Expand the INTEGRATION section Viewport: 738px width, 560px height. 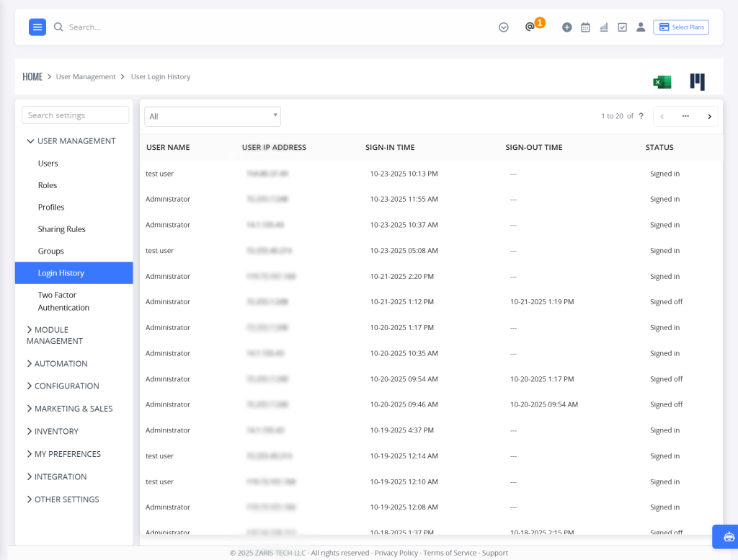point(56,476)
